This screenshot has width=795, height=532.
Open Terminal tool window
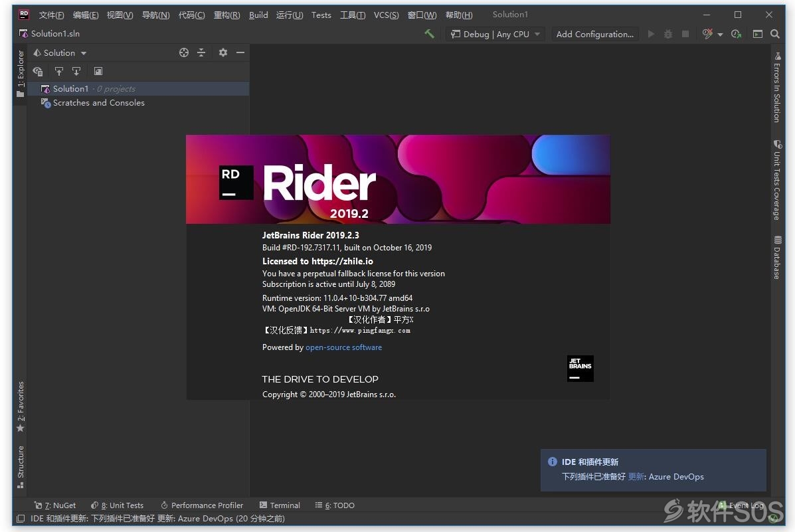280,505
